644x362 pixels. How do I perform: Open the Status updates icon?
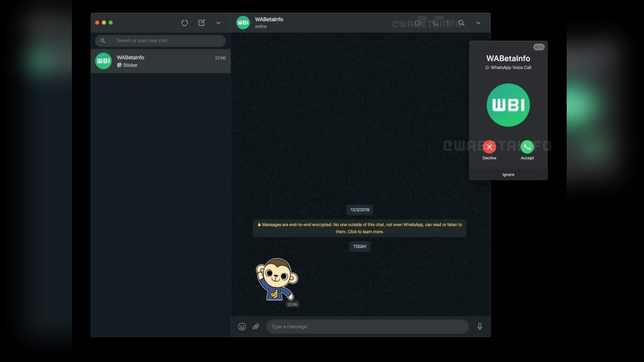click(185, 23)
